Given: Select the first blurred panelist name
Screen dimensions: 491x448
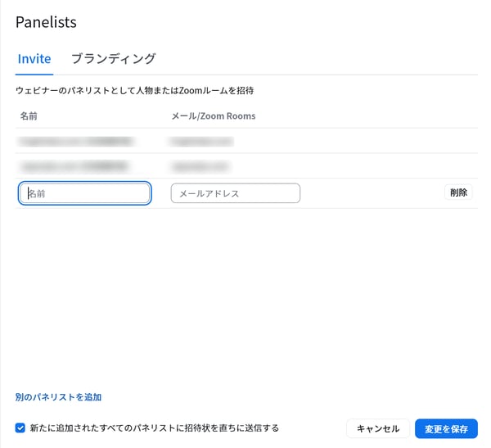Looking at the screenshot, I should click(x=75, y=141).
